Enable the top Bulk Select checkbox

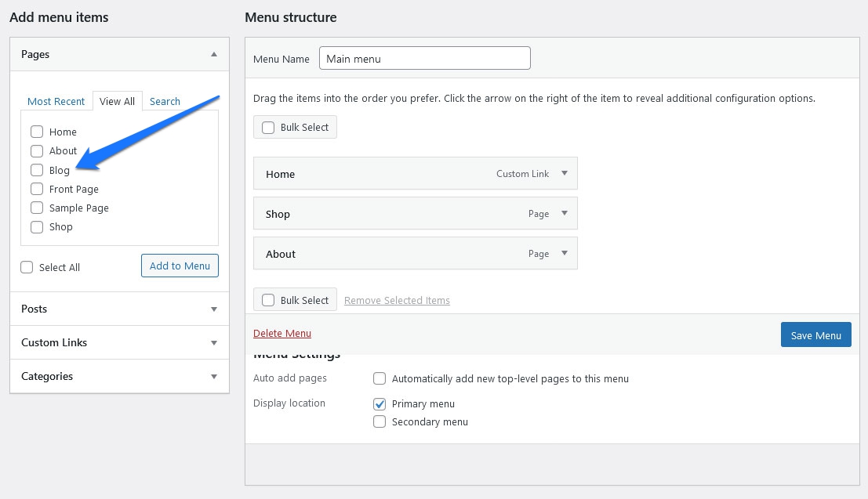pyautogui.click(x=268, y=127)
